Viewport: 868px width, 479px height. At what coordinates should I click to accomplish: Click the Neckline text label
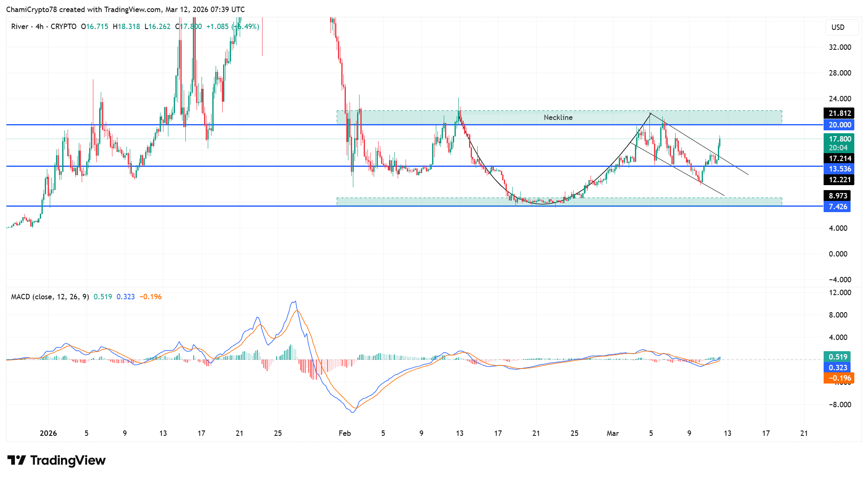tap(558, 117)
